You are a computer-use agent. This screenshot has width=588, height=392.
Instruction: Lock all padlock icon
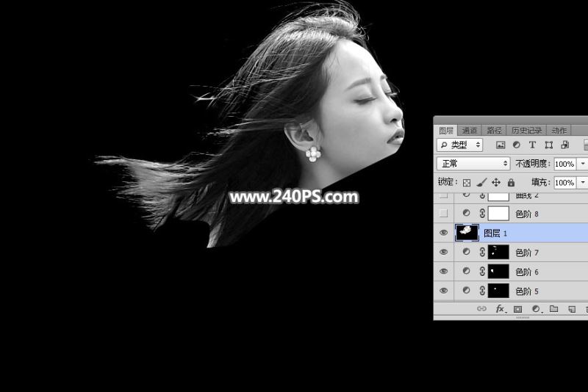pos(511,182)
